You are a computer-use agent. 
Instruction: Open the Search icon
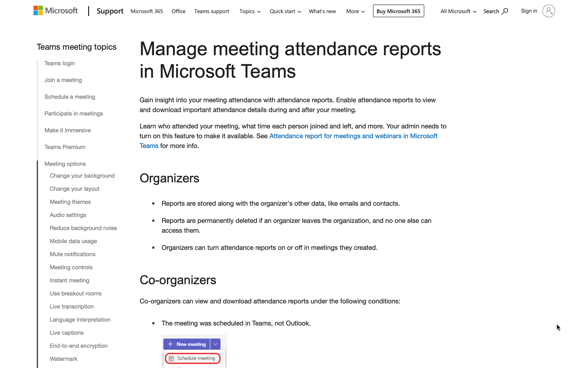(x=504, y=11)
